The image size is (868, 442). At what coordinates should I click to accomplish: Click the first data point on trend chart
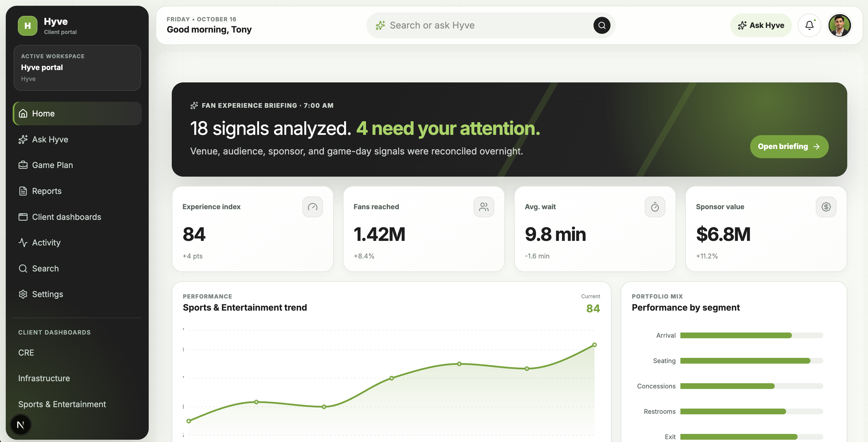click(189, 421)
